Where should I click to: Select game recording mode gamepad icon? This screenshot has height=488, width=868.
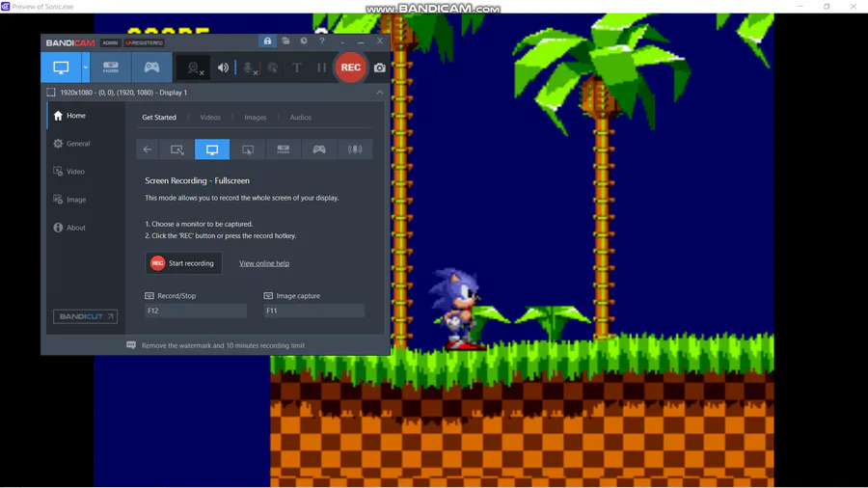point(151,68)
